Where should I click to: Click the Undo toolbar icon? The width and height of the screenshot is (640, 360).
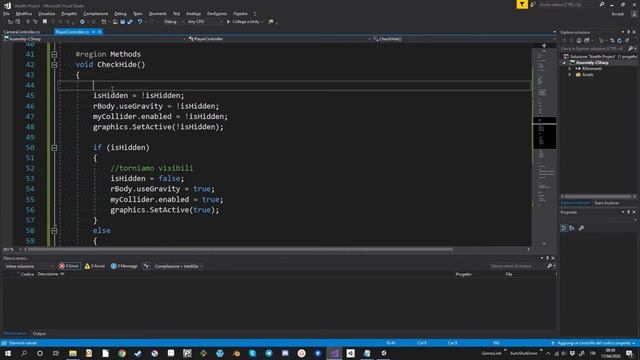coord(140,22)
